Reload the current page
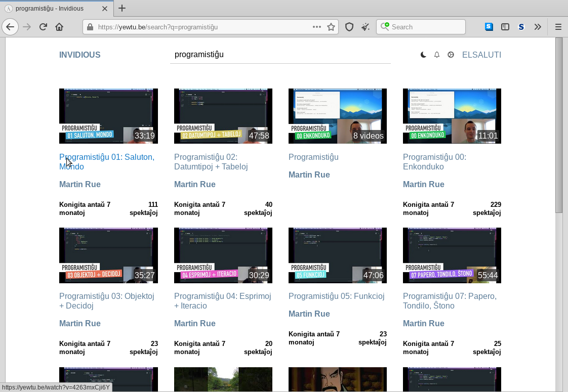Image resolution: width=568 pixels, height=392 pixels. tap(44, 27)
